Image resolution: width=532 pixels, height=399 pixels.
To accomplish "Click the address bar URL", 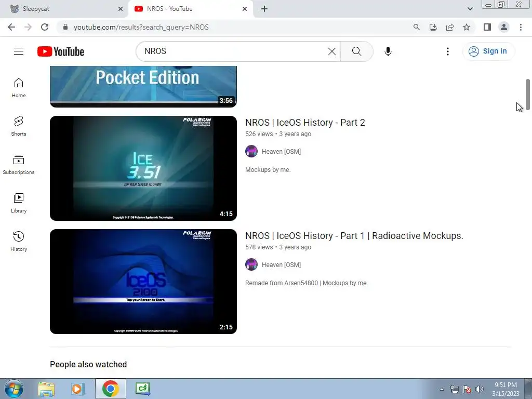I will (x=141, y=27).
